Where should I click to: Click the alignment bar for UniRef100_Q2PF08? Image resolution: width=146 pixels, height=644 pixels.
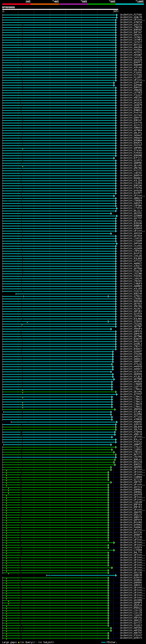click(x=59, y=83)
